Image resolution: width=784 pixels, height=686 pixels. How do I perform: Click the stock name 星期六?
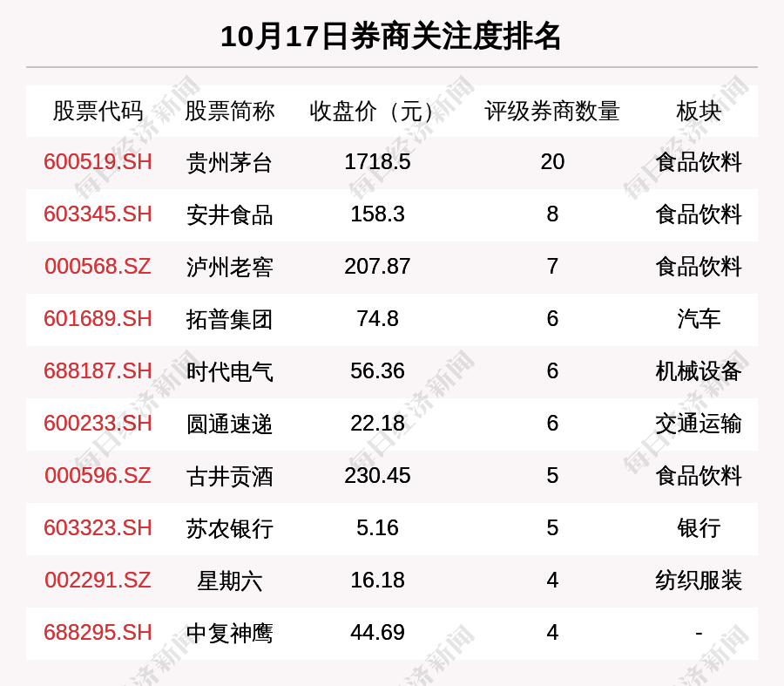click(229, 581)
